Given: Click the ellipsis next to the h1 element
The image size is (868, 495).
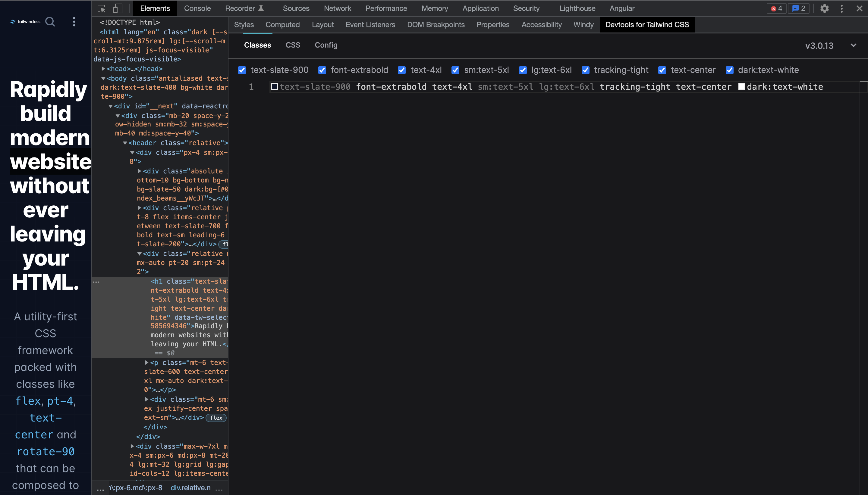Looking at the screenshot, I should point(96,282).
